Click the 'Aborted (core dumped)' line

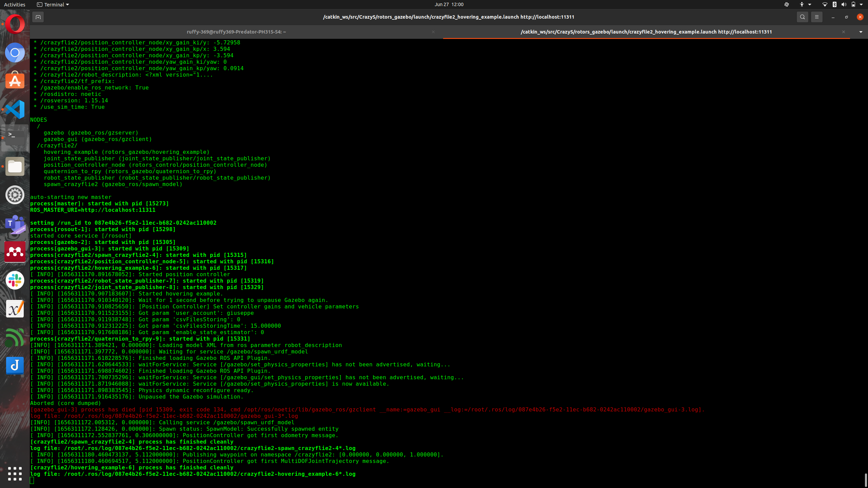pos(65,403)
